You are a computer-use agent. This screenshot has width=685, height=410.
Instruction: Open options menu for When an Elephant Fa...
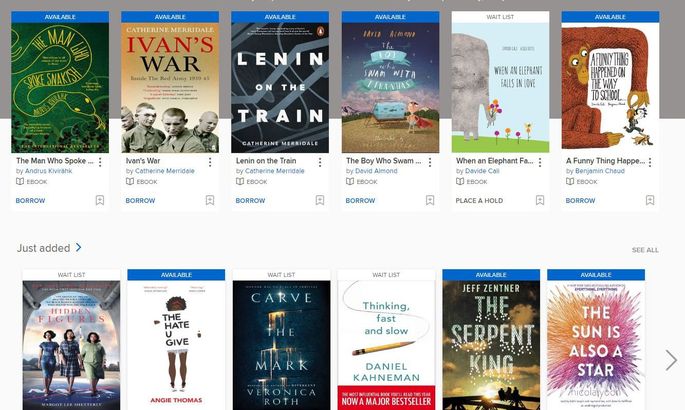pyautogui.click(x=540, y=162)
